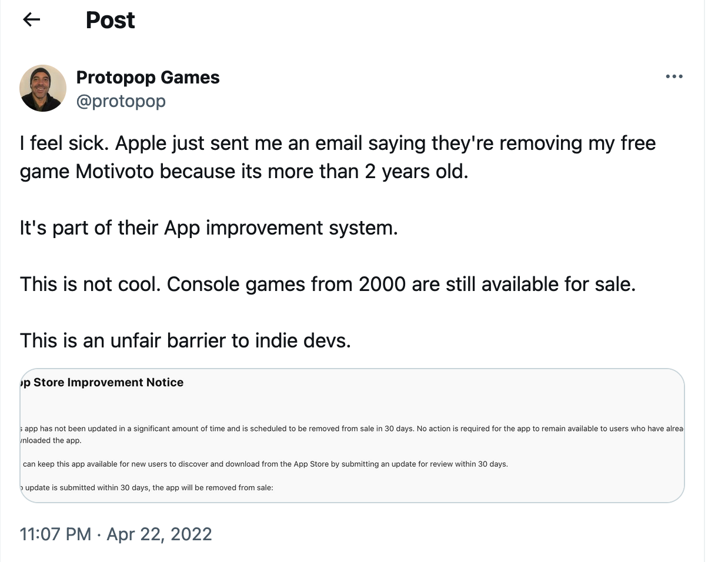This screenshot has height=562, width=728.
Task: Click the "Console games from 2000" sentence
Action: (328, 285)
